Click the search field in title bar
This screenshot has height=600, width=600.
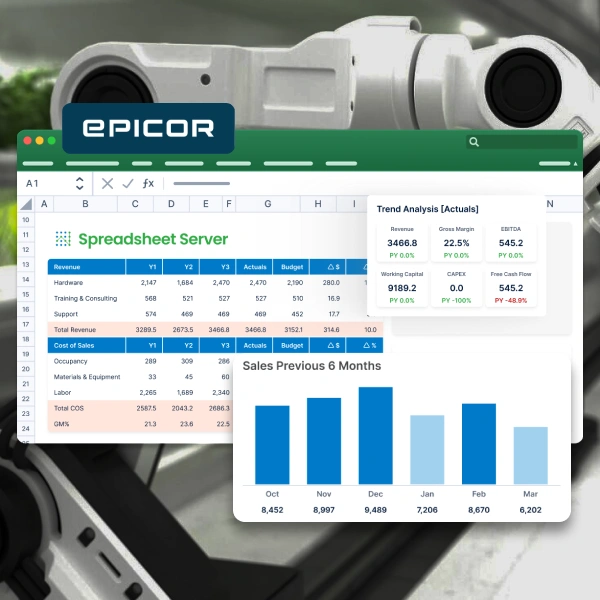point(522,142)
